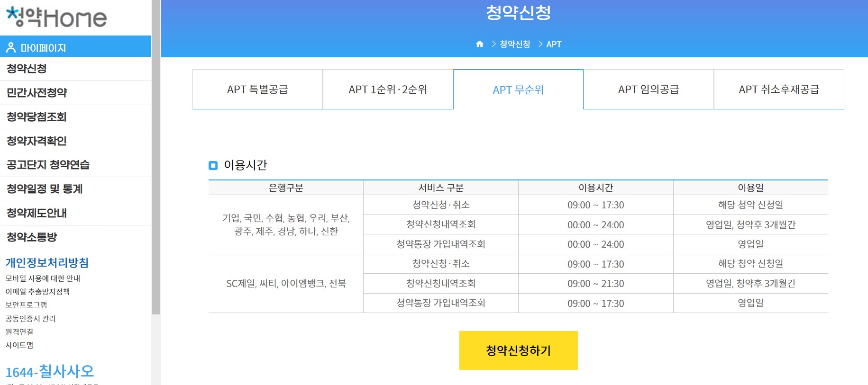Click the 1644-칠사사오 phone number
This screenshot has height=385, width=868.
coord(50,371)
